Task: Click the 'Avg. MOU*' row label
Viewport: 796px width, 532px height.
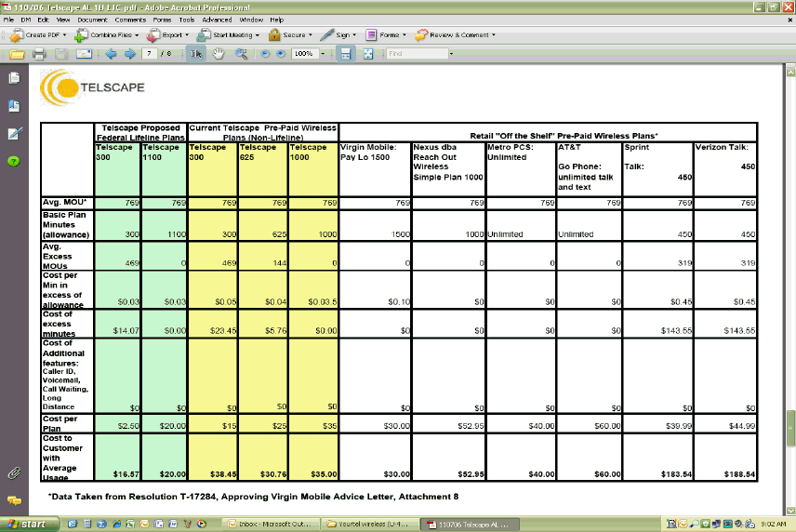Action: (65, 203)
